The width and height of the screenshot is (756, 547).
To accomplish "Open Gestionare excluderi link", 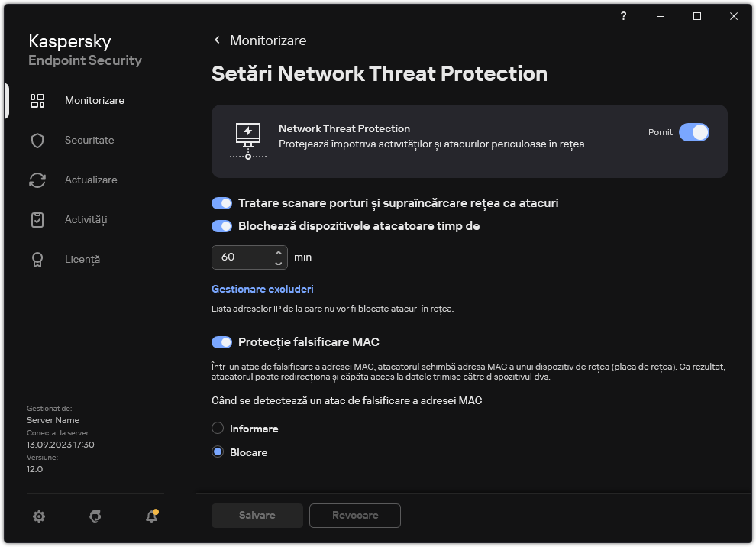I will (x=262, y=289).
